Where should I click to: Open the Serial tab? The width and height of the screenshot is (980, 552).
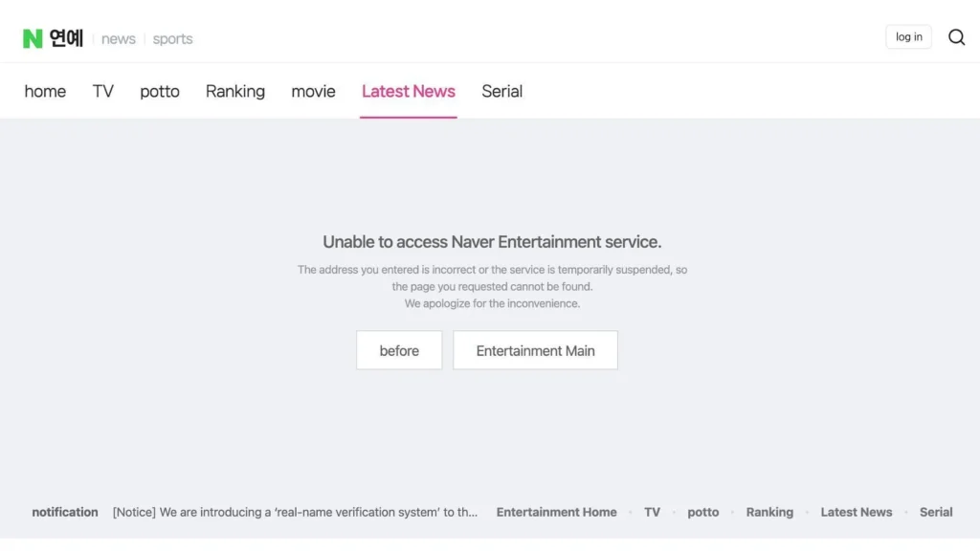(501, 91)
